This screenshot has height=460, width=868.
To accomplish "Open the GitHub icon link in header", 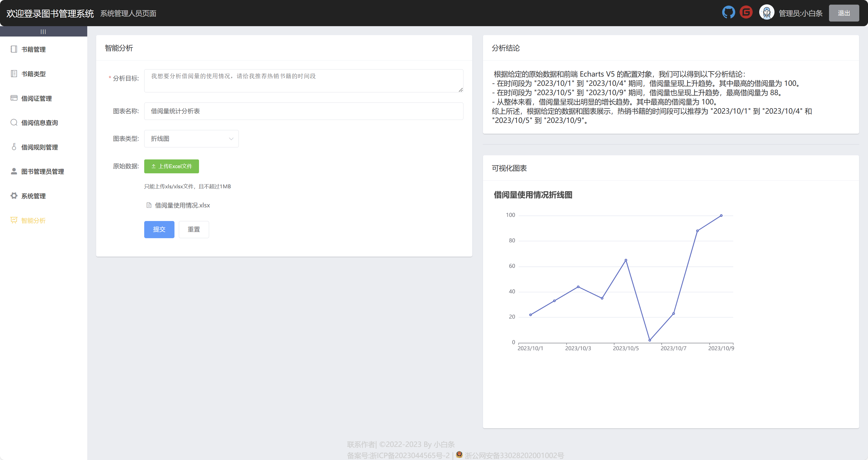I will coord(728,13).
